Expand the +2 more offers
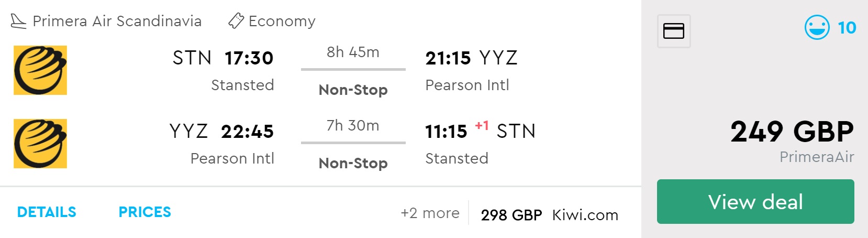This screenshot has width=868, height=238. pyautogui.click(x=430, y=213)
